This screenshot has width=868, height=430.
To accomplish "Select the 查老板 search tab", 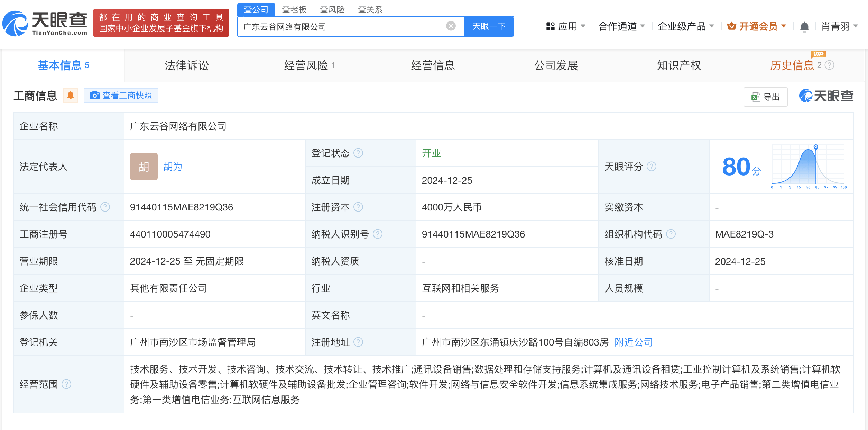I will (294, 9).
